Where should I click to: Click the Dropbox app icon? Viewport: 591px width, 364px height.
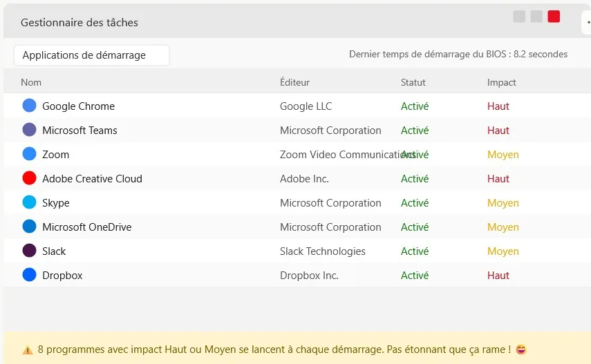coord(30,275)
